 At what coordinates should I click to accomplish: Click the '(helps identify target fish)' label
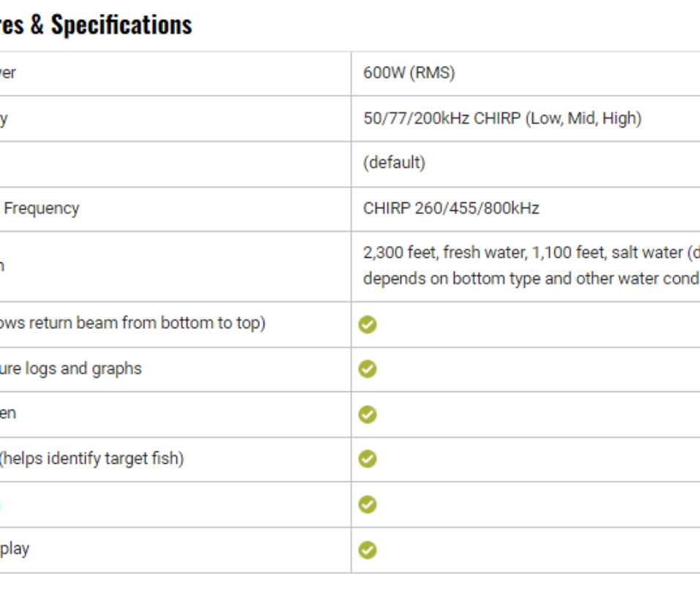coord(92,459)
